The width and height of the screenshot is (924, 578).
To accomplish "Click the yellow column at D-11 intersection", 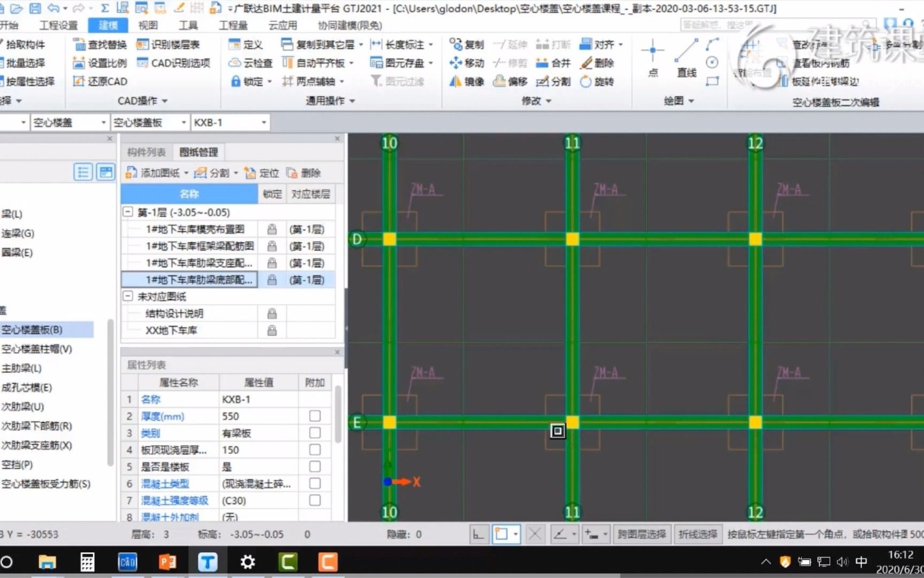I will coord(572,239).
